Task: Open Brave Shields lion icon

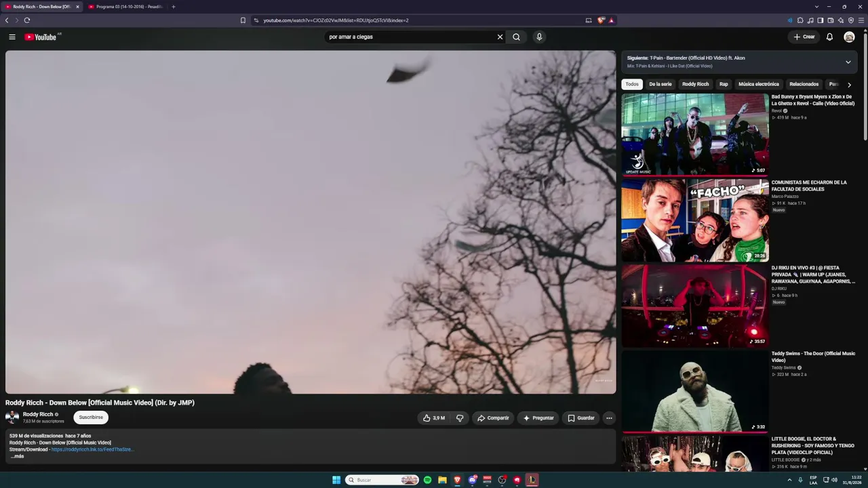Action: coord(601,20)
